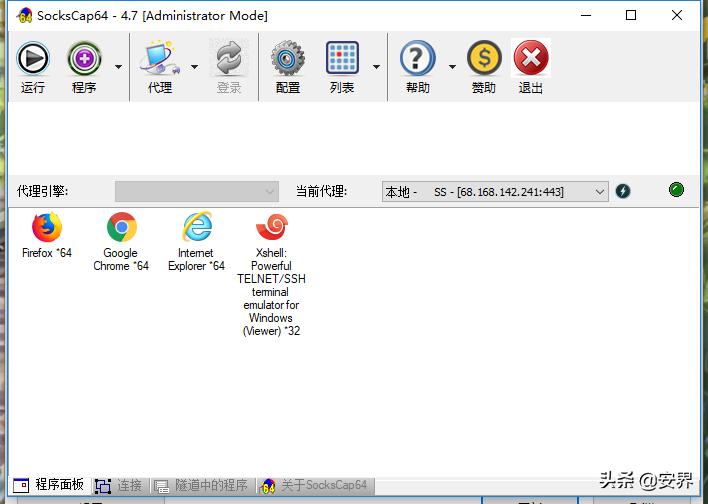The width and height of the screenshot is (708, 504).
Task: Click the 代理 (Proxy) toolbar icon
Action: pyautogui.click(x=159, y=58)
